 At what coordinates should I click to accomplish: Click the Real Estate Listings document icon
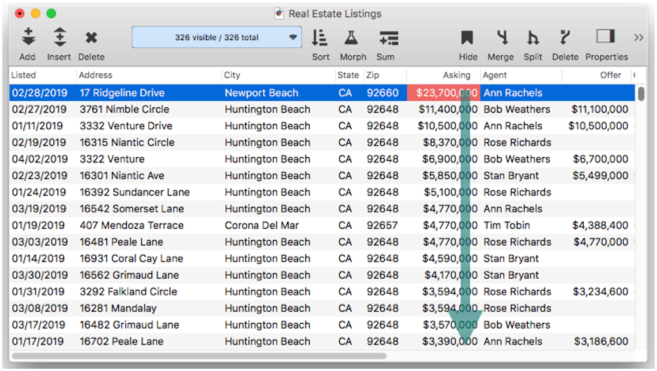[279, 14]
